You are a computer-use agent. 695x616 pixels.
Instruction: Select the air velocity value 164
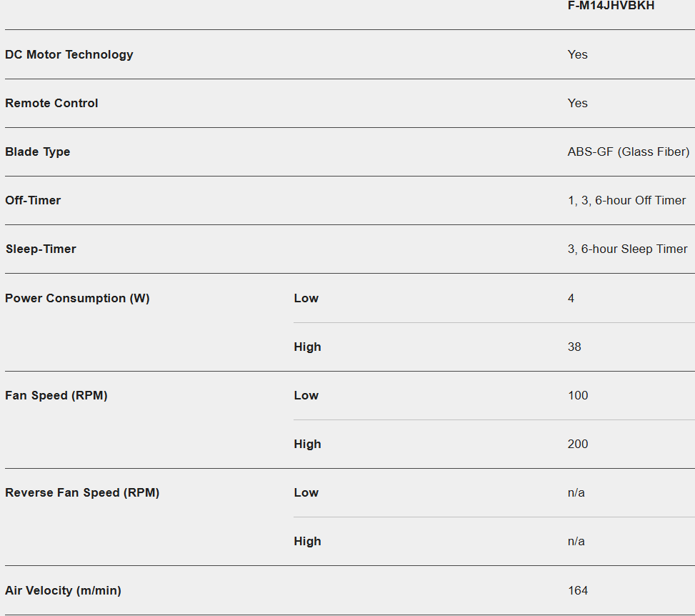[x=578, y=590]
